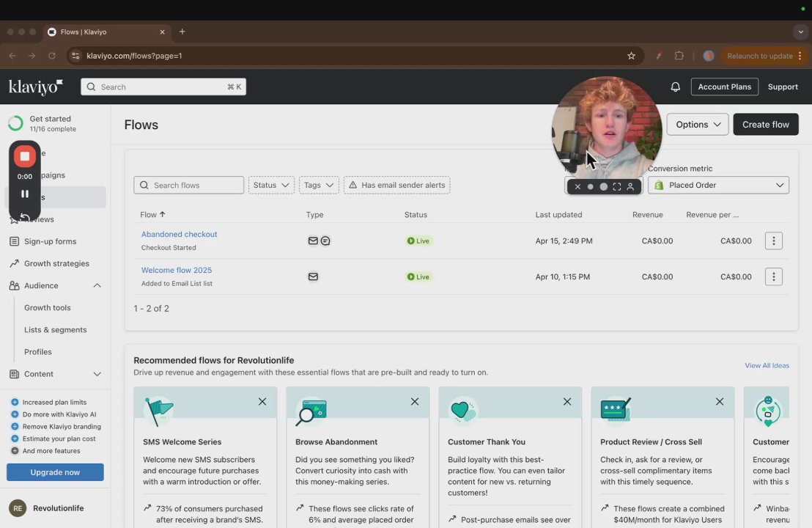Open Profiles in the sidebar
The image size is (812, 528).
click(x=38, y=352)
